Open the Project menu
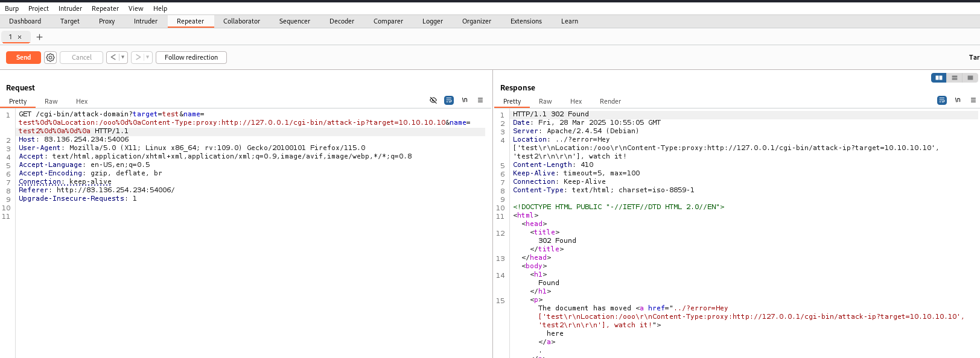Image resolution: width=980 pixels, height=358 pixels. (x=39, y=8)
